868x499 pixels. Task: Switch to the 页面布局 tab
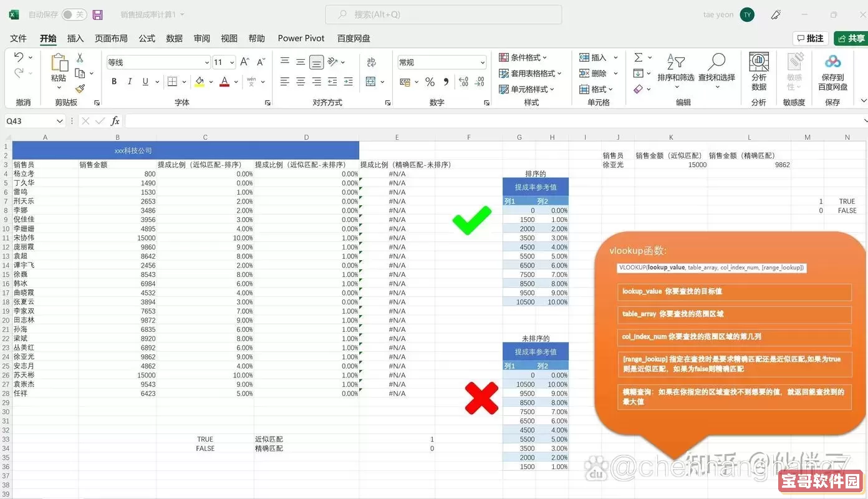111,38
